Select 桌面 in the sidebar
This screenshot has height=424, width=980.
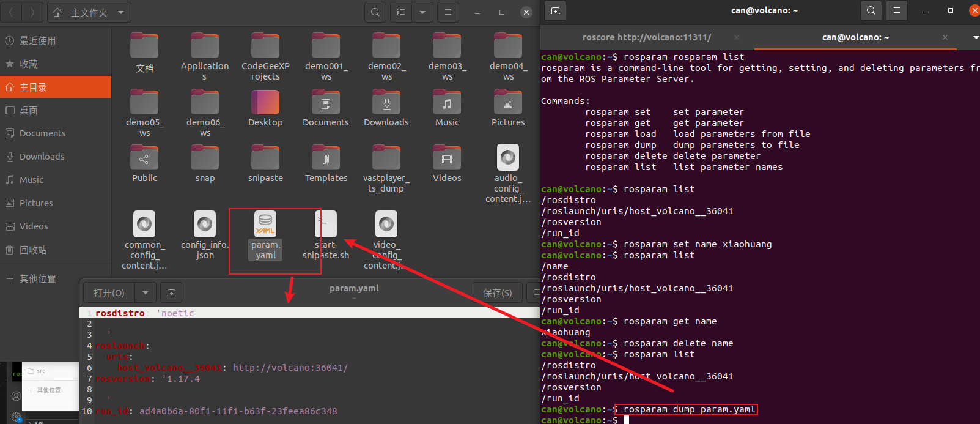56,111
